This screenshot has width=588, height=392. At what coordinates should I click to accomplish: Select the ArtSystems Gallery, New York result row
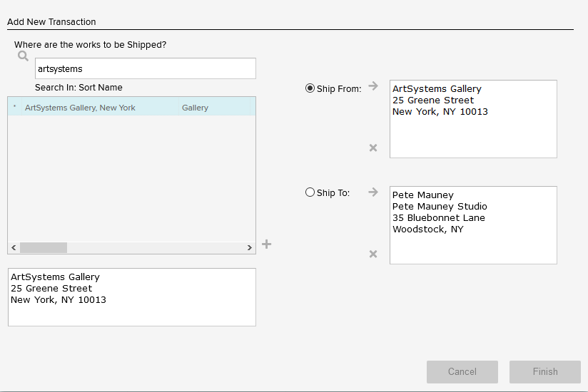80,108
